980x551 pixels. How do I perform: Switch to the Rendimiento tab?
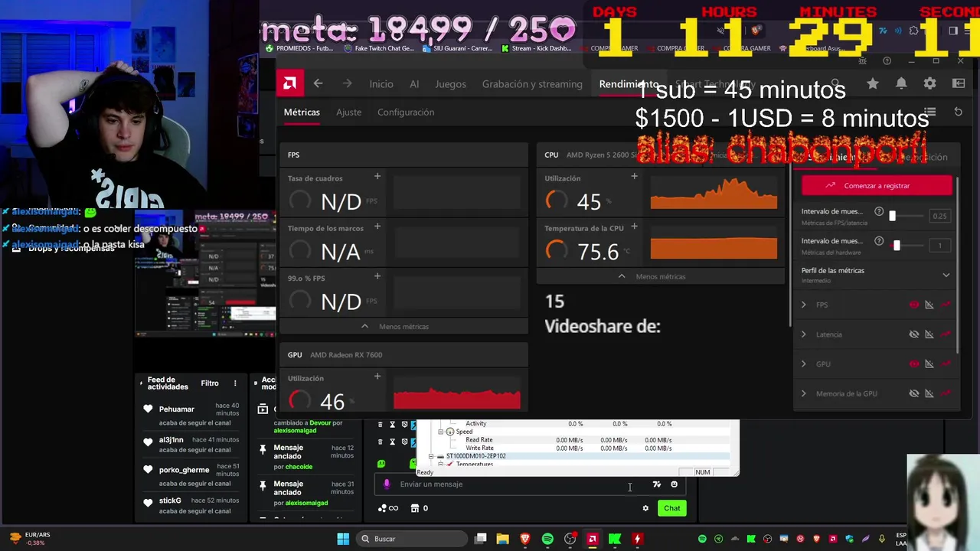tap(629, 84)
